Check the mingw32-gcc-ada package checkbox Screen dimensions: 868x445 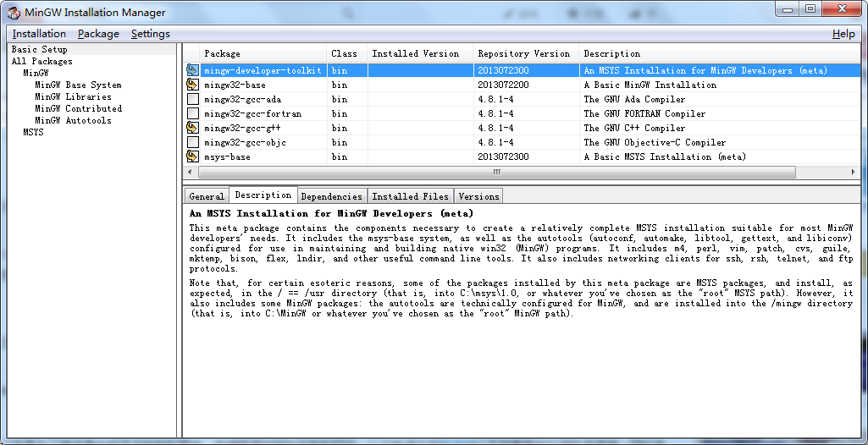192,100
